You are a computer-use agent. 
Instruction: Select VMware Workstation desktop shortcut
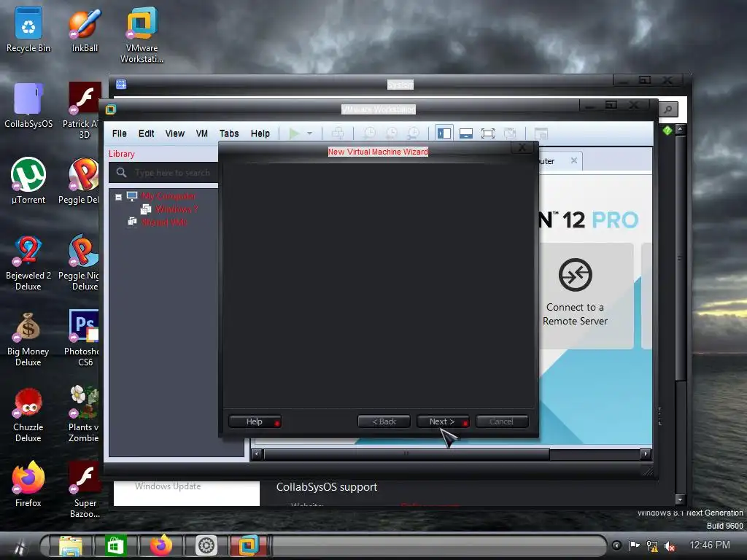[x=142, y=35]
